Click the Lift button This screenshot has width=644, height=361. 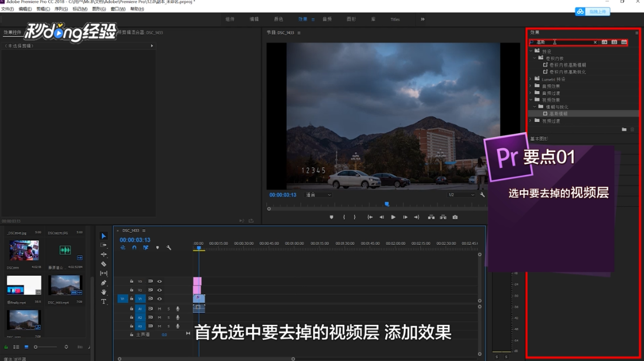pyautogui.click(x=431, y=217)
